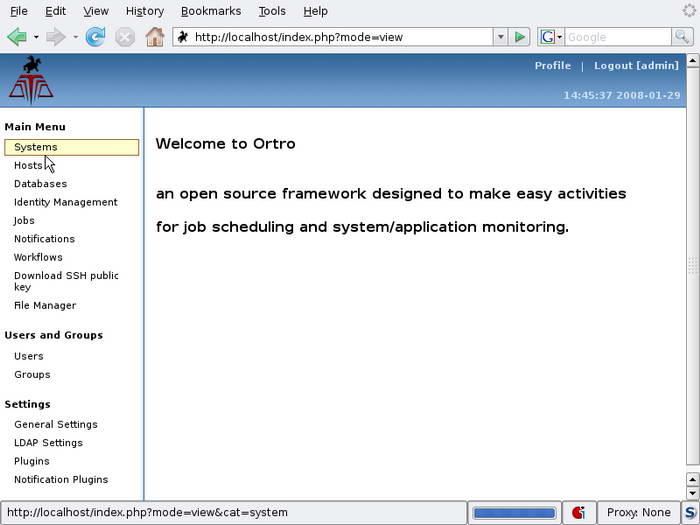Click the green Go arrow button
This screenshot has width=700, height=525.
click(519, 37)
